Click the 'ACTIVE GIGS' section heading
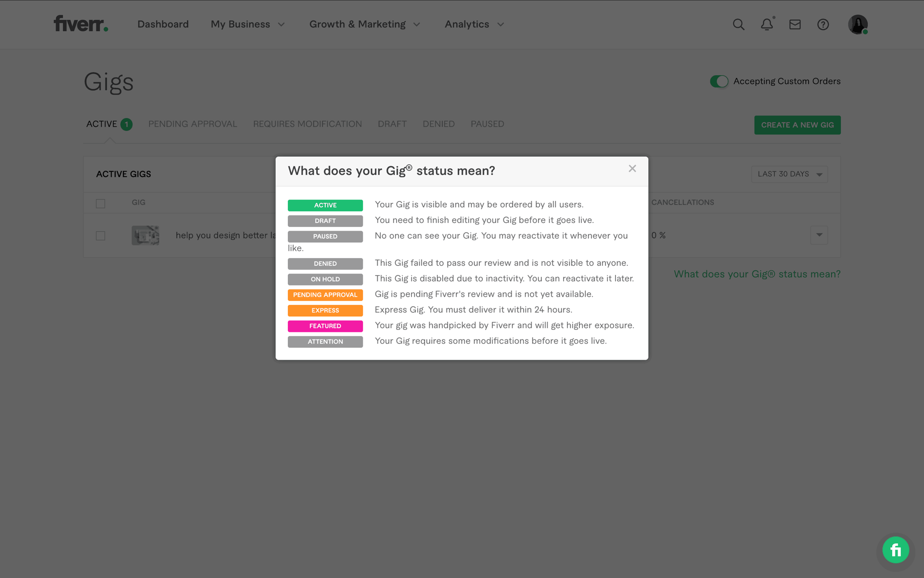This screenshot has width=924, height=578. pos(124,174)
